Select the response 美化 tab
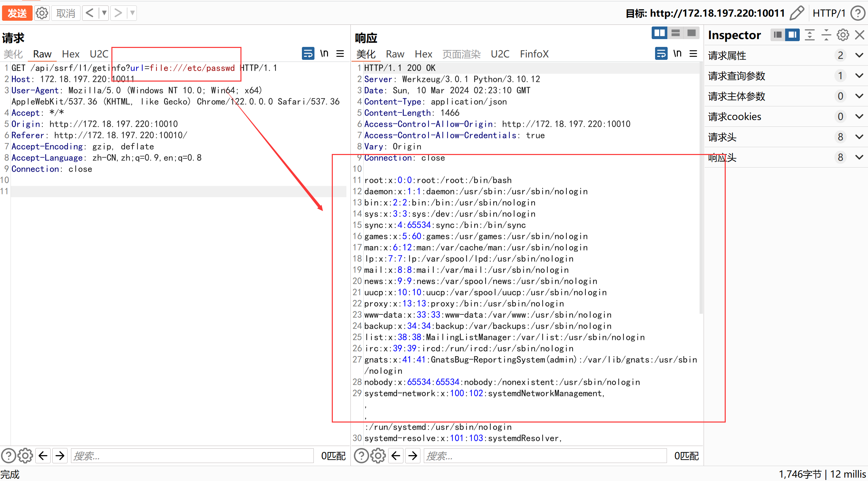This screenshot has height=481, width=868. tap(366, 54)
